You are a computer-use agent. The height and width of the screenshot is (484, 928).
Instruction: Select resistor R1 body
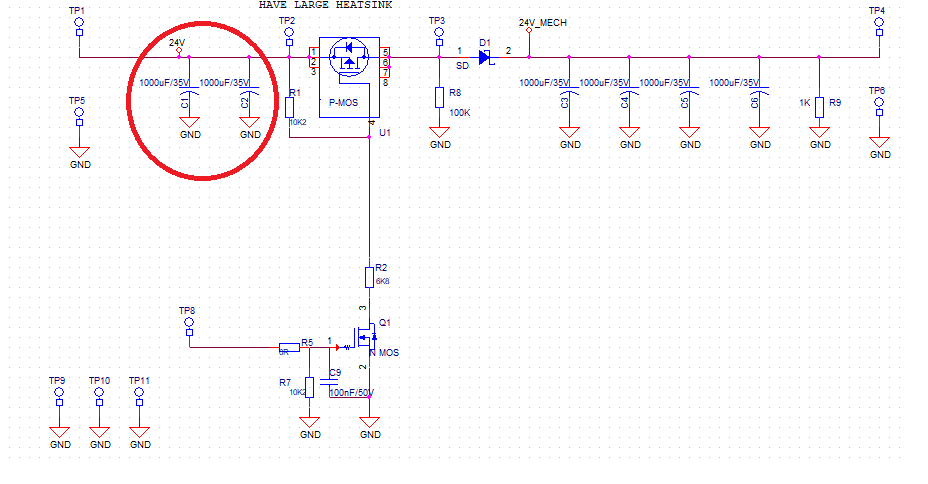[289, 108]
